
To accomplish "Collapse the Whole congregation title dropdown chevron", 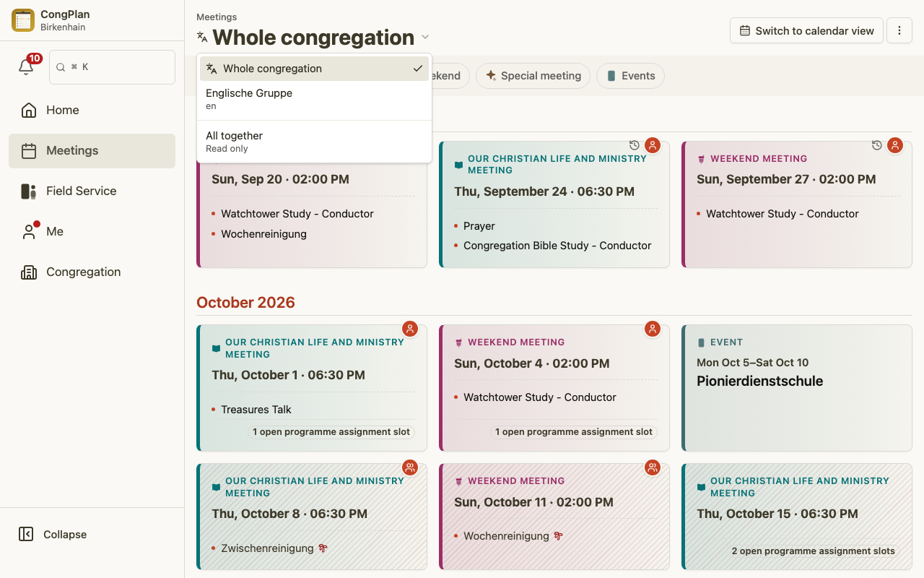I will click(425, 37).
